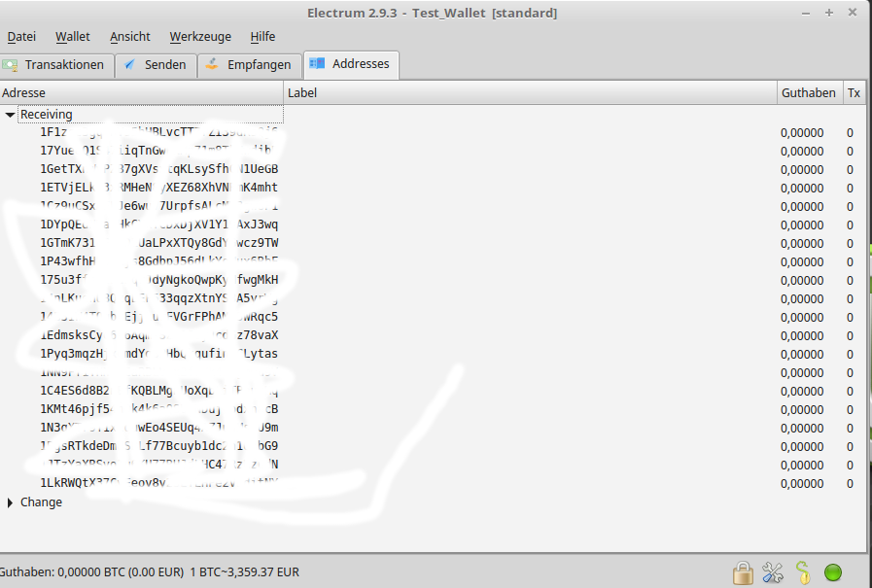Select address row starting with 1GTmK731
Image resolution: width=872 pixels, height=588 pixels.
[x=433, y=243]
